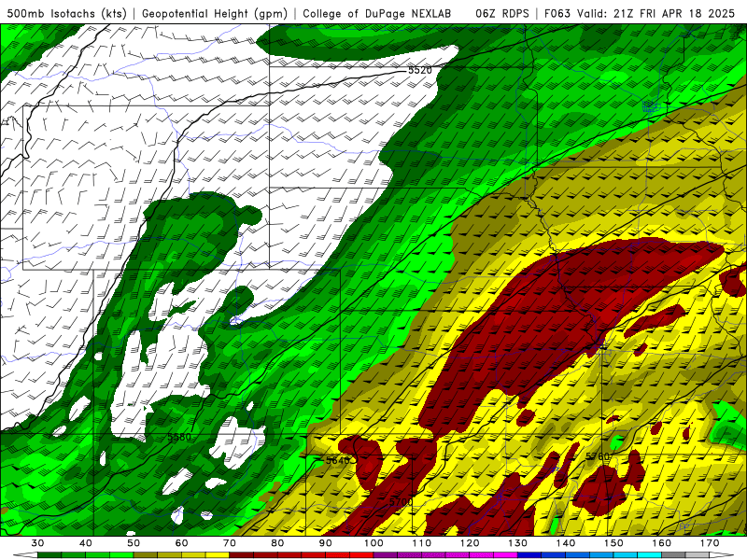Select the olive 50-55 kt legend swatch
The image size is (747, 560).
click(146, 555)
